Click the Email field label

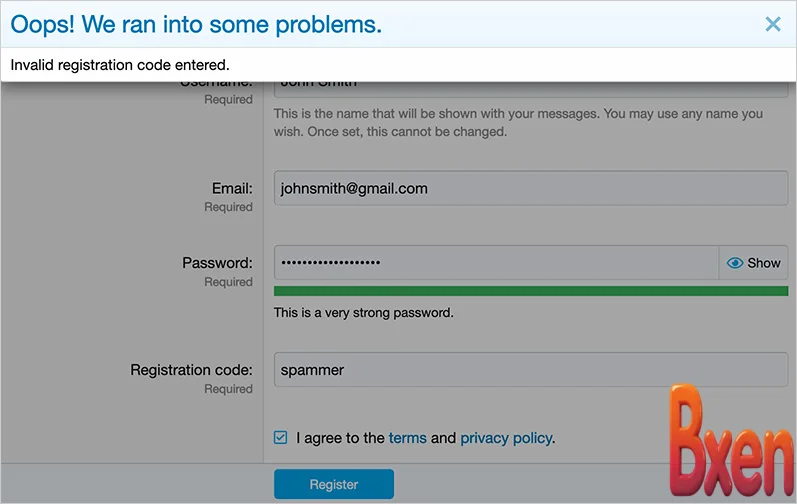232,188
